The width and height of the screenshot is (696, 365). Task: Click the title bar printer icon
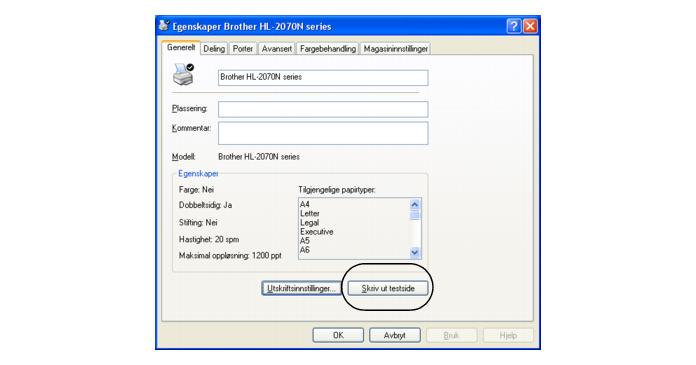[x=164, y=25]
